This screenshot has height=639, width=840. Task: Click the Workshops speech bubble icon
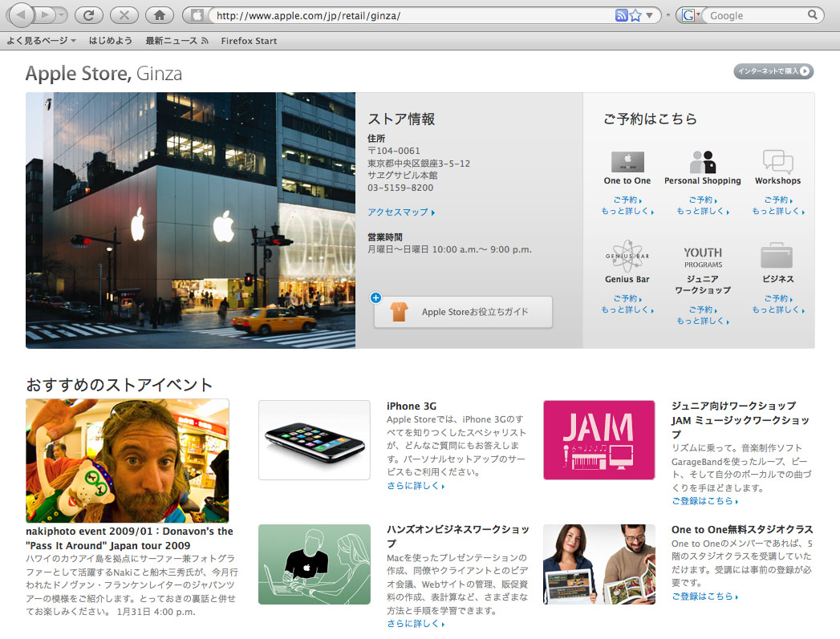pos(778,161)
